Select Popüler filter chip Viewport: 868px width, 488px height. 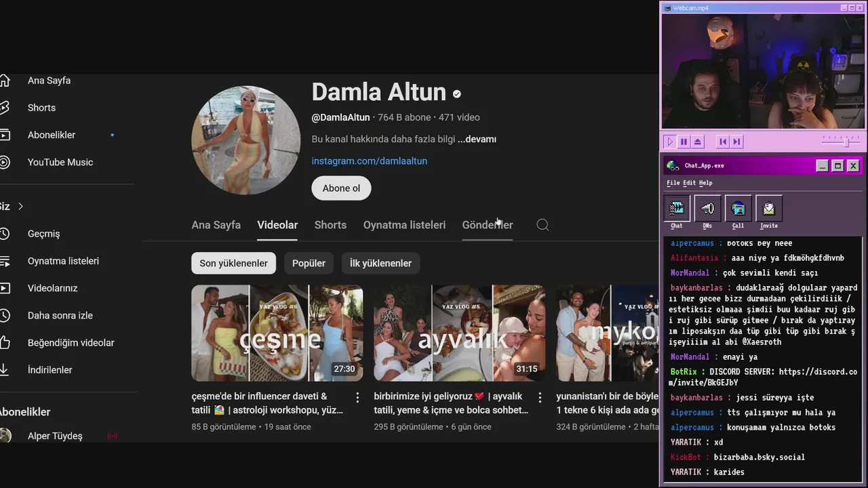[309, 263]
